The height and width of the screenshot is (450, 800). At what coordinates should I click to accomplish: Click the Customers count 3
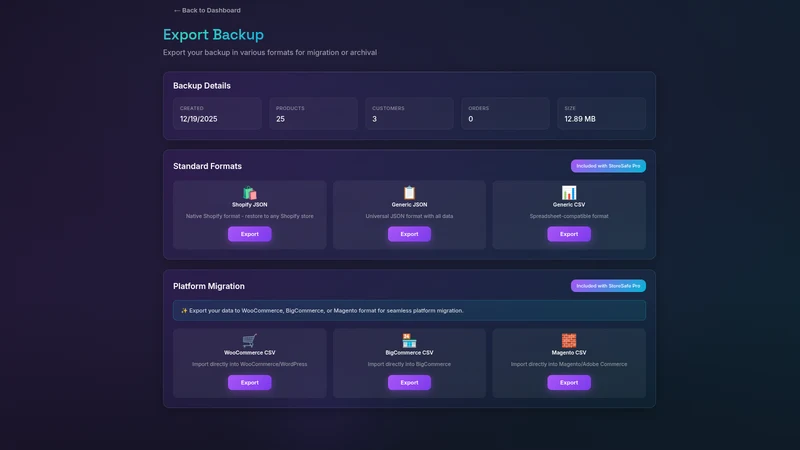pos(374,119)
